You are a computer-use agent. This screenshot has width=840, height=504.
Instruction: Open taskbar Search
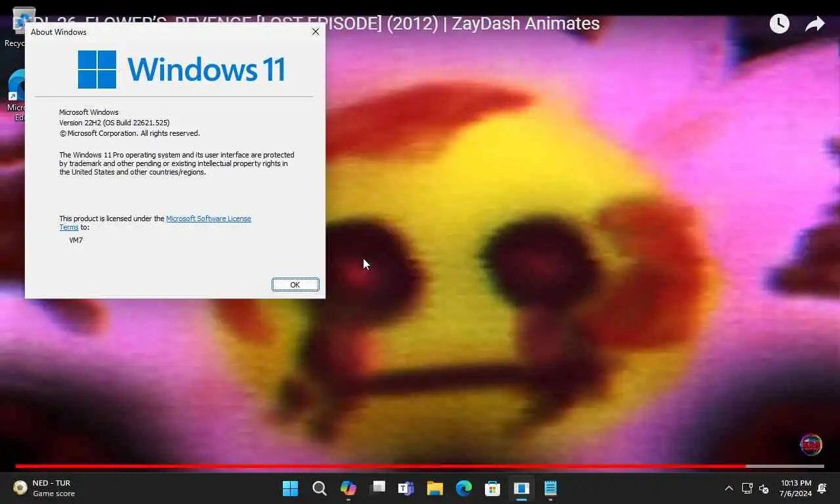(320, 488)
